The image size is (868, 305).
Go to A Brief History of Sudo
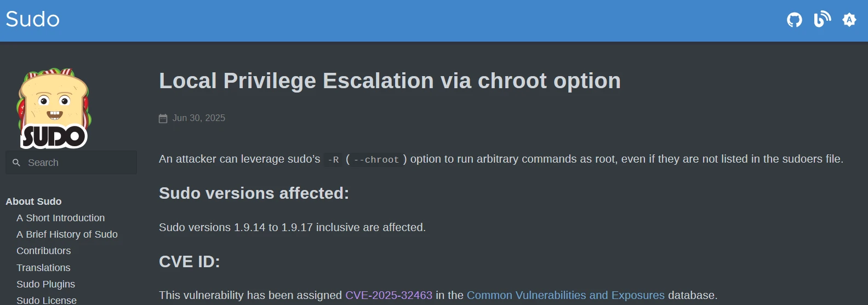coord(67,234)
